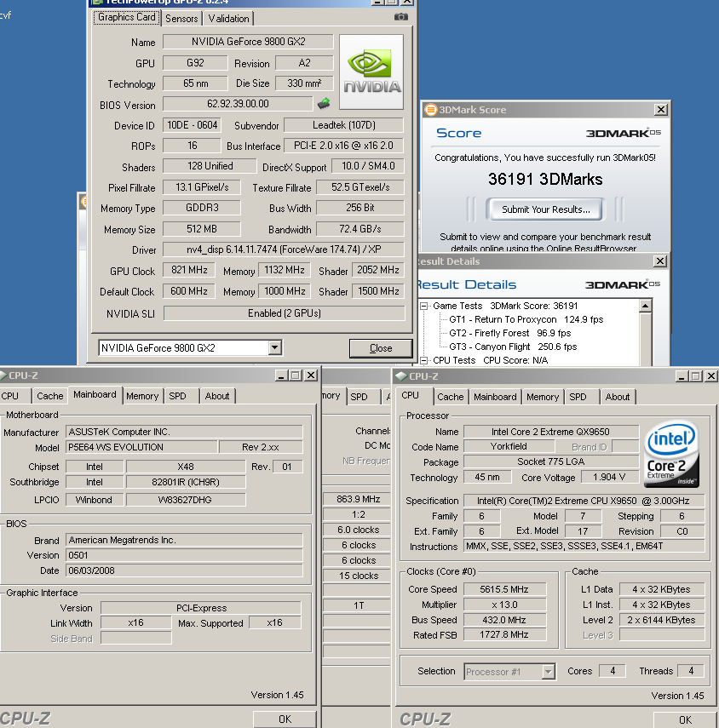Open About tab in right CPU-Z window
The image size is (719, 728).
click(x=618, y=397)
